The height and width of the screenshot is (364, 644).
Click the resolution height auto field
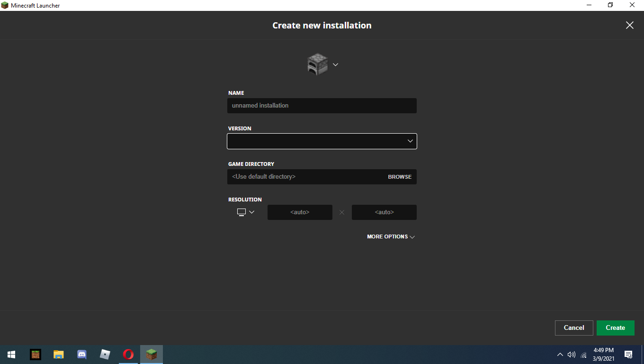coord(384,212)
